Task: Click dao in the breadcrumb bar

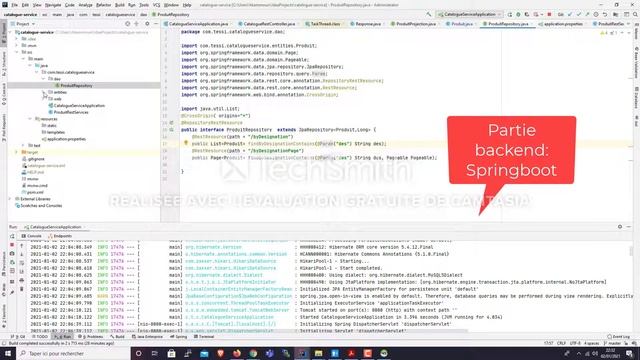Action: 143,14
